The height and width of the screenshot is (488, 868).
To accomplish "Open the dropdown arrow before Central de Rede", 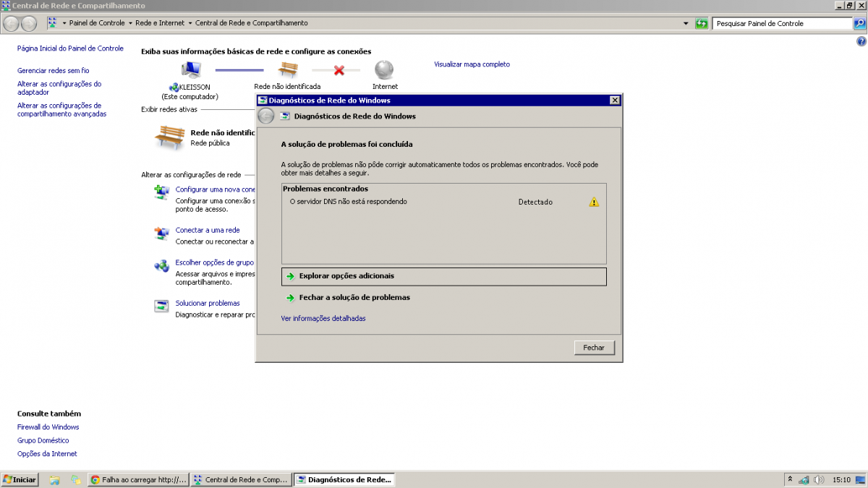I will 190,23.
